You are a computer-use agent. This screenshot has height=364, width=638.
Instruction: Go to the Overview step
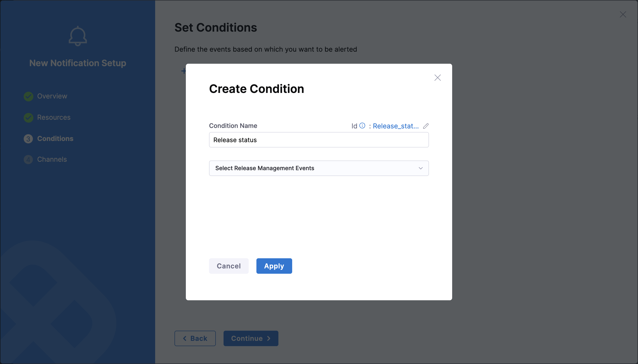(x=52, y=96)
